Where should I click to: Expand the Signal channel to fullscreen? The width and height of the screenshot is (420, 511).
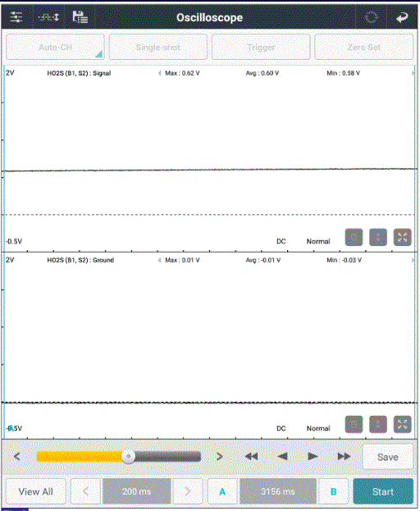(x=403, y=237)
